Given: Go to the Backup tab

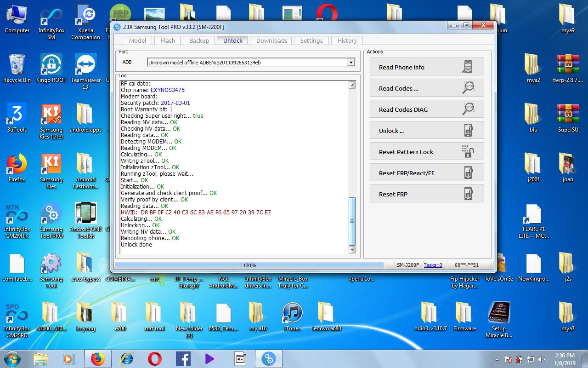Looking at the screenshot, I should click(x=199, y=40).
